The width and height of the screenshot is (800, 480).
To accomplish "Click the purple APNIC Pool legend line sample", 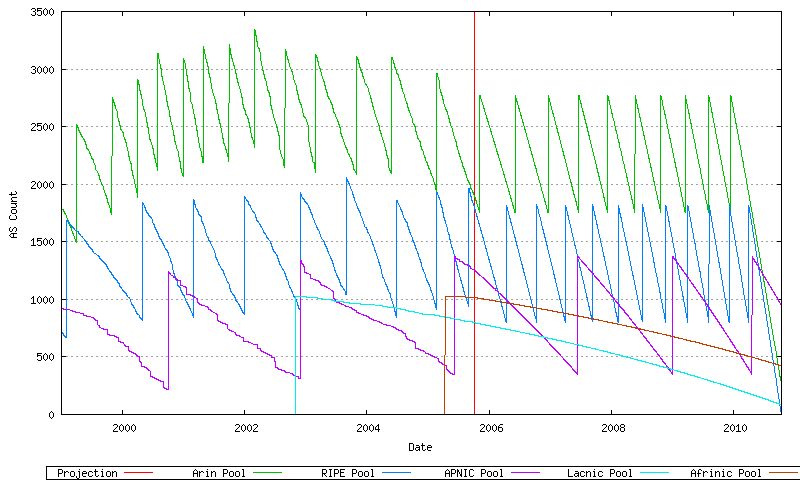I will click(x=519, y=473).
